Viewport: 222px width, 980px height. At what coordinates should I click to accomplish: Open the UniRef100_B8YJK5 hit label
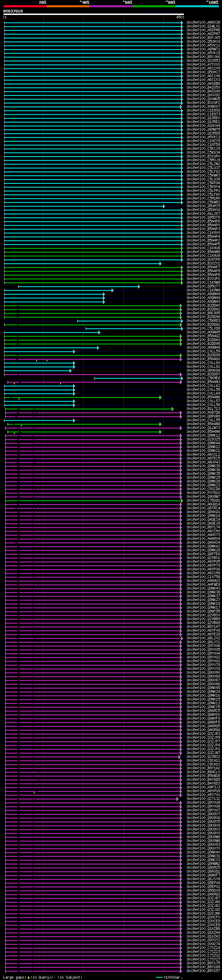point(203,38)
